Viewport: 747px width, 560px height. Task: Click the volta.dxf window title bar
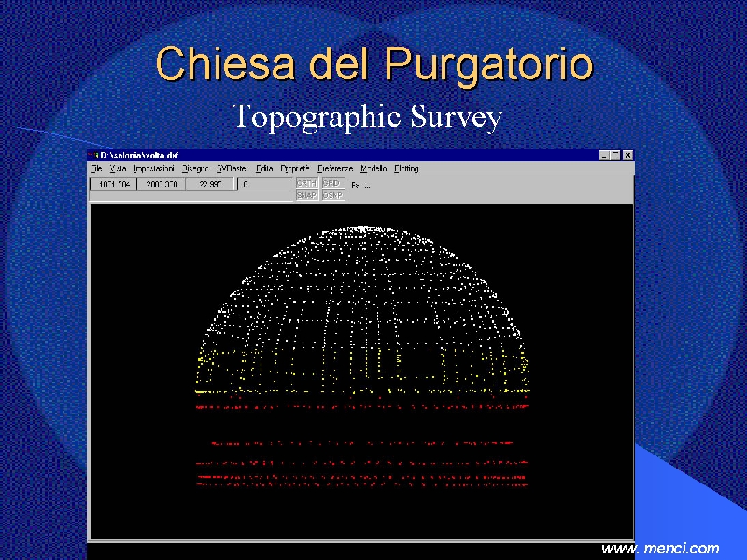pos(360,155)
